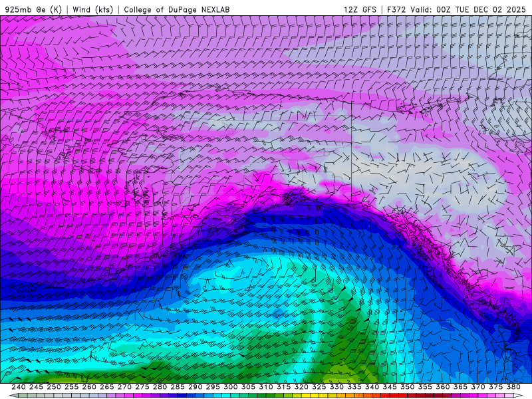Click the "Wind (kts)" header label

click(92, 9)
